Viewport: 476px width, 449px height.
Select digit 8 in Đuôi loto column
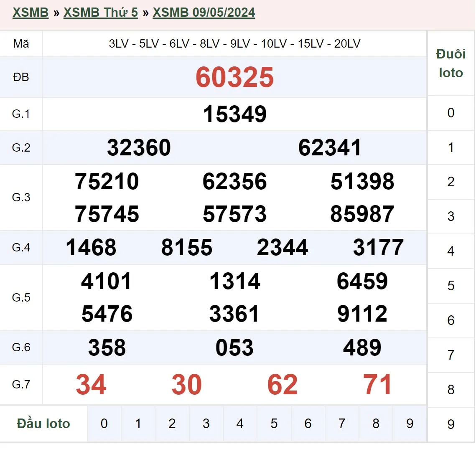click(x=451, y=390)
